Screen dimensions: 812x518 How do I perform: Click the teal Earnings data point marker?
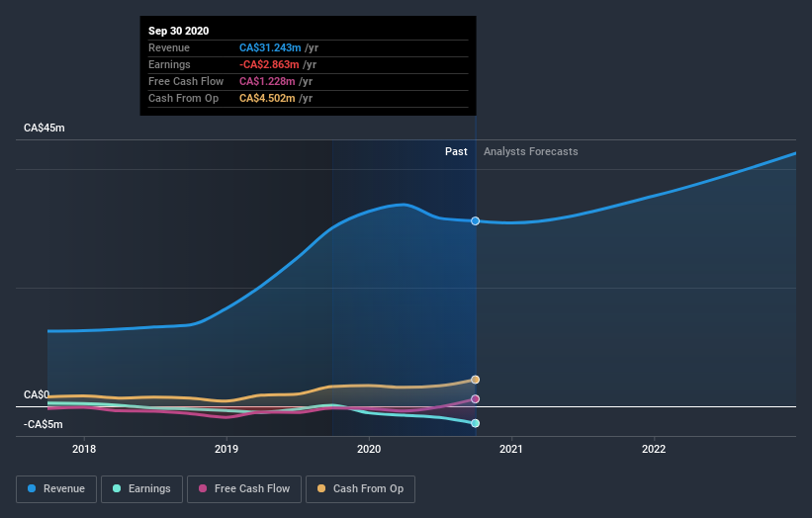(x=475, y=423)
